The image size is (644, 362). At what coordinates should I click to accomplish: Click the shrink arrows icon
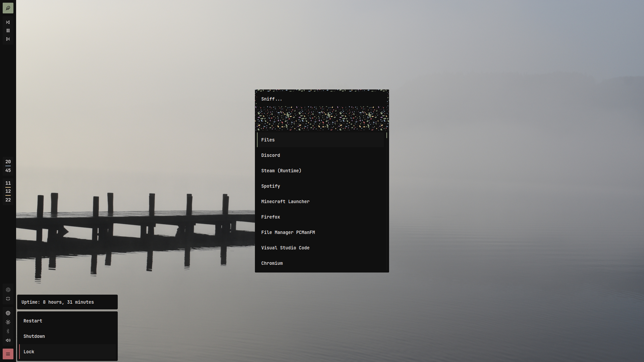point(8,299)
